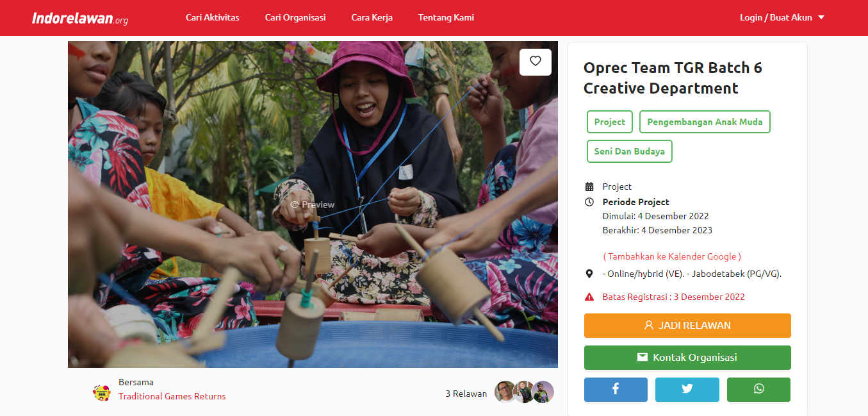Screen dimensions: 868x416
Task: Click Tambahkan ke Kalender Google link
Action: click(672, 256)
